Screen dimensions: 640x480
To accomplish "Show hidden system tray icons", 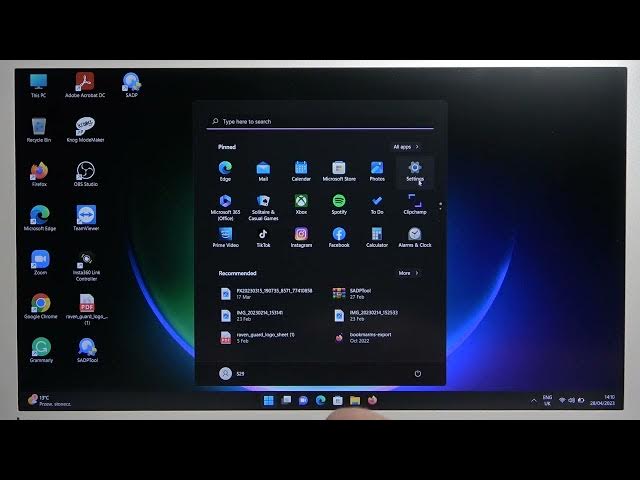I will coord(533,400).
